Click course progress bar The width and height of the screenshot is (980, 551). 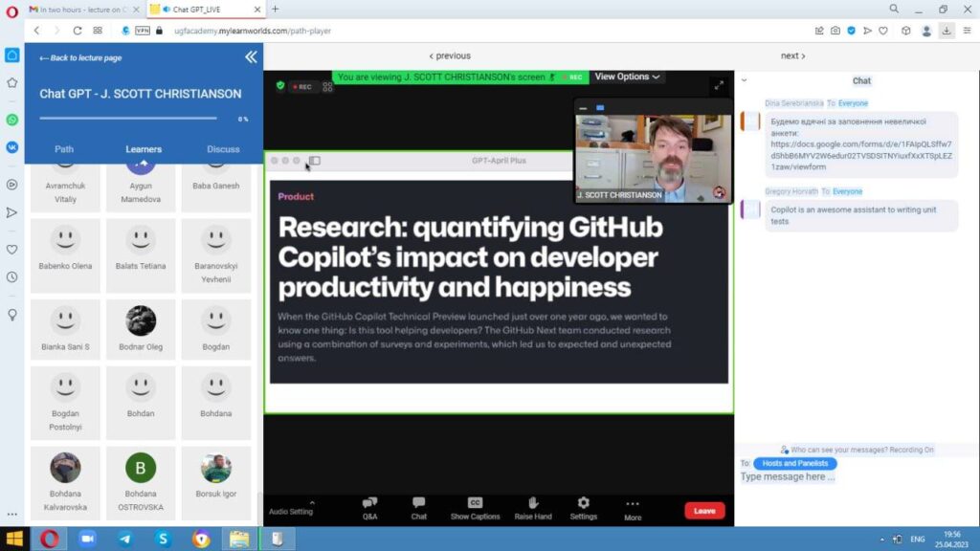tap(128, 118)
